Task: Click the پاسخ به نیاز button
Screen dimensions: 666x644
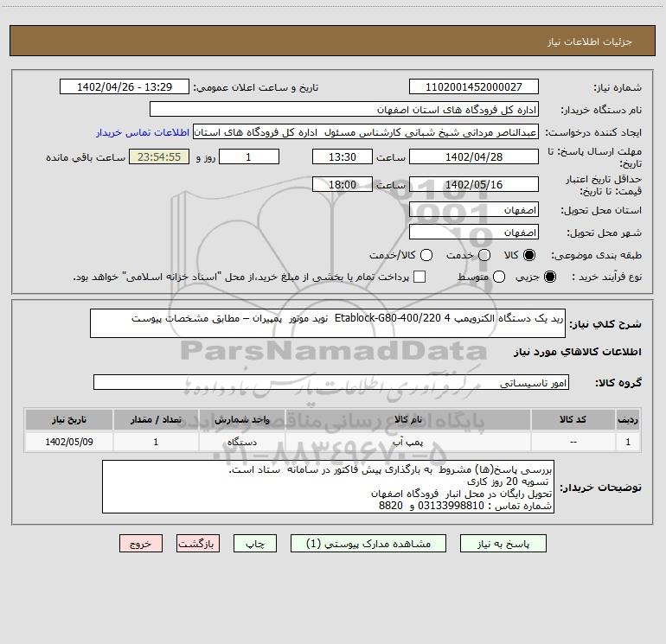Action: point(503,544)
